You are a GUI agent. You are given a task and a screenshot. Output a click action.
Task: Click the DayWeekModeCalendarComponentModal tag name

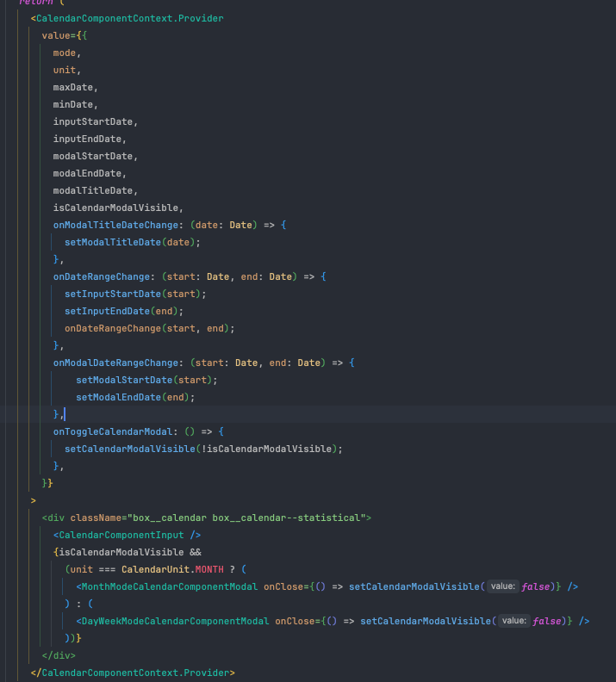point(175,621)
